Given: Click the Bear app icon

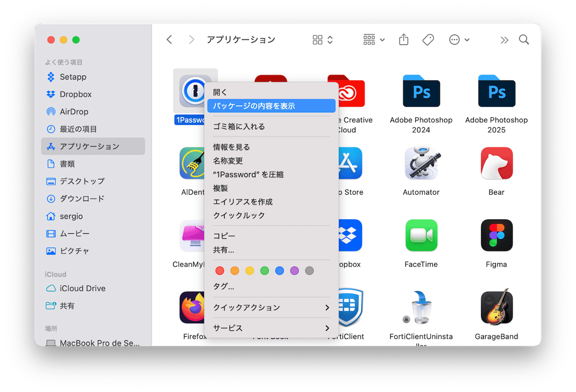Looking at the screenshot, I should (x=496, y=163).
